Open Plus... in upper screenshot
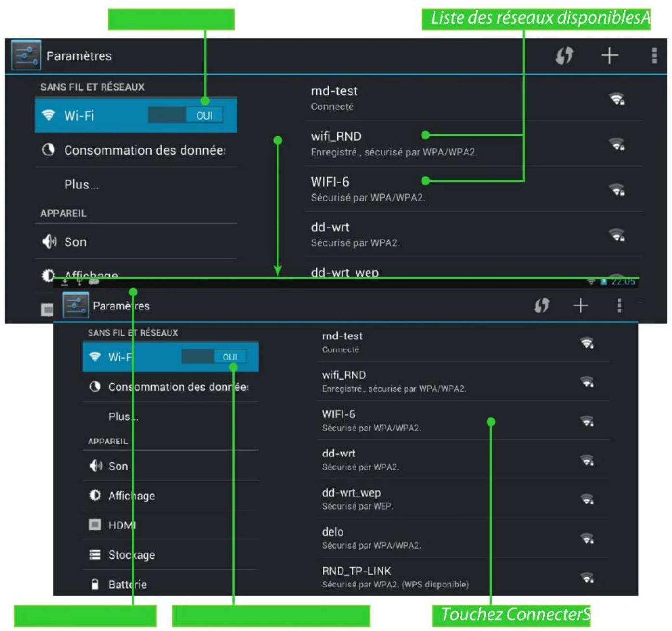The height and width of the screenshot is (631, 672). [x=136, y=185]
